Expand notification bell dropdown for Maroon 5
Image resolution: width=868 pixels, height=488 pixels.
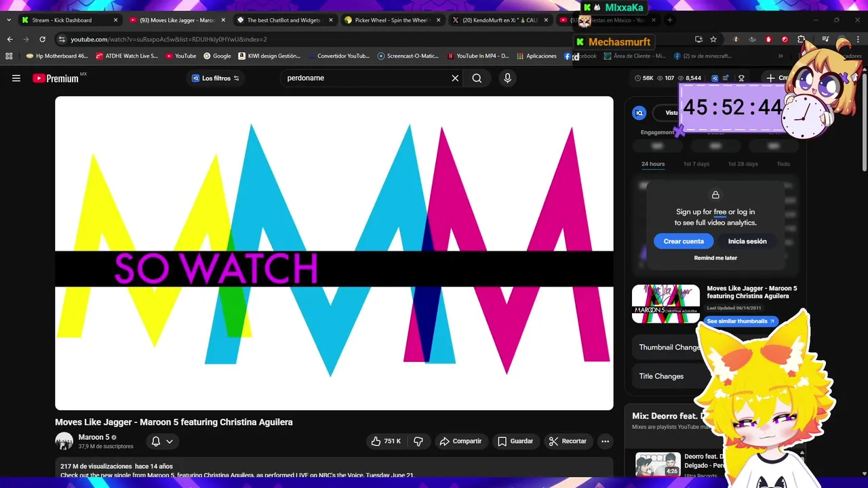pyautogui.click(x=162, y=441)
